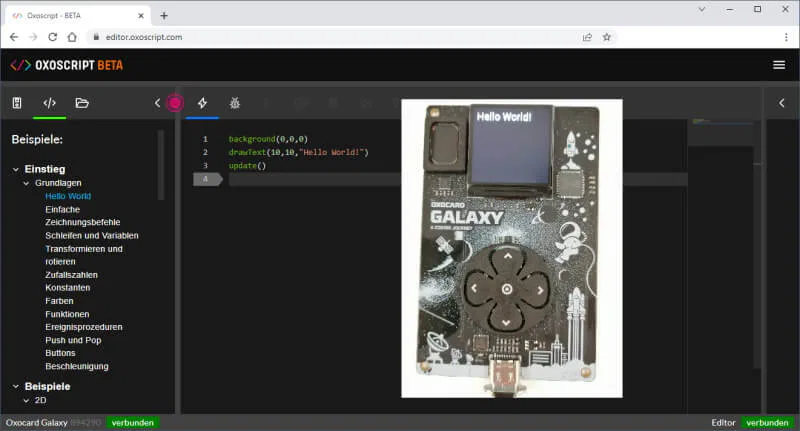Open the Hello World example
Image resolution: width=800 pixels, height=431 pixels.
68,197
